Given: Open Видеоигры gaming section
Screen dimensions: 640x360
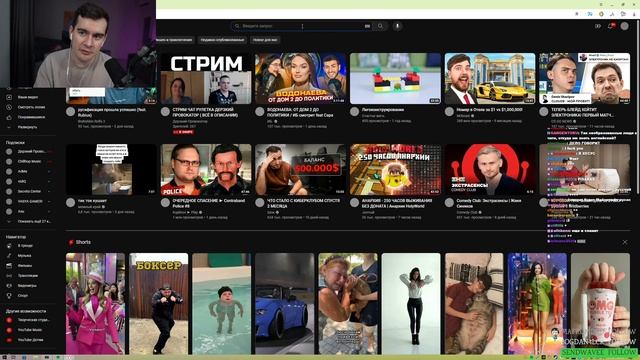Looking at the screenshot, I should coord(27,286).
